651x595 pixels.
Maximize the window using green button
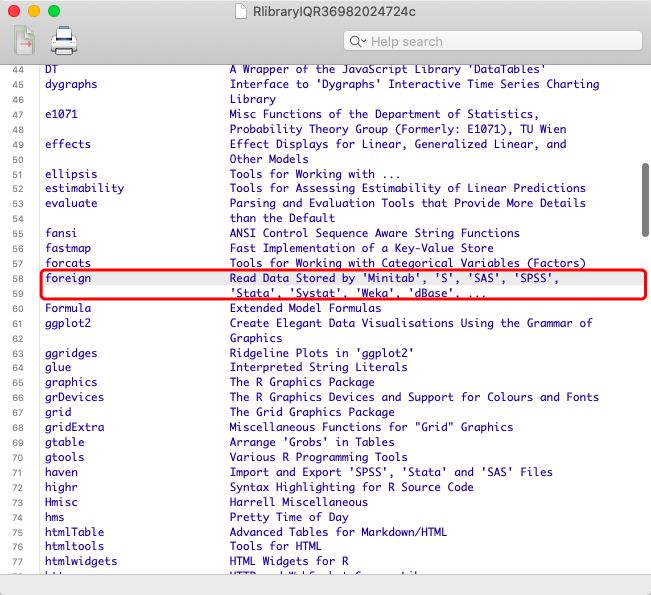[54, 10]
